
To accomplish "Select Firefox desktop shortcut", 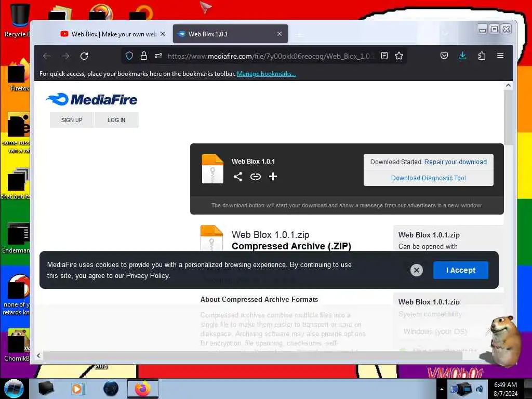I will tap(18, 75).
